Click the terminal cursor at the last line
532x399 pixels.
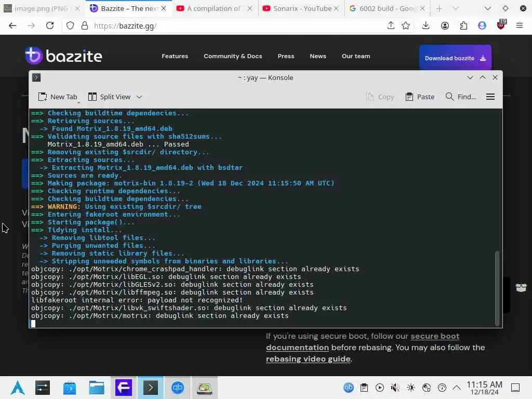click(33, 324)
